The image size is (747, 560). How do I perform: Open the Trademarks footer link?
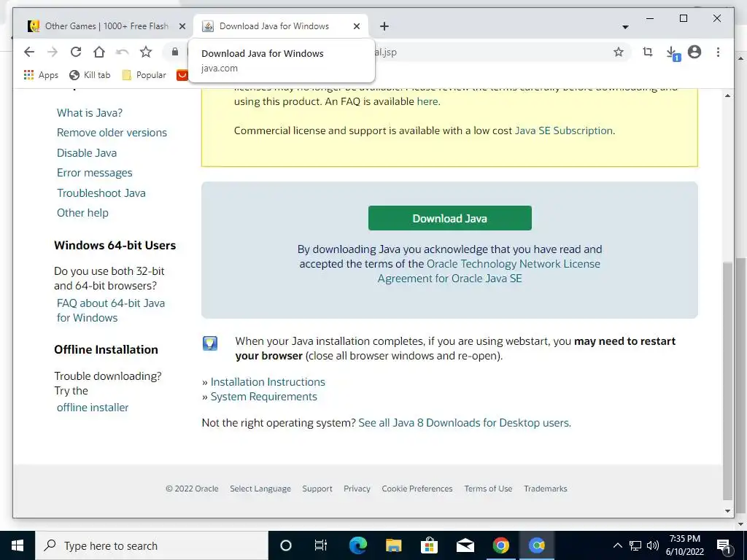coord(546,489)
